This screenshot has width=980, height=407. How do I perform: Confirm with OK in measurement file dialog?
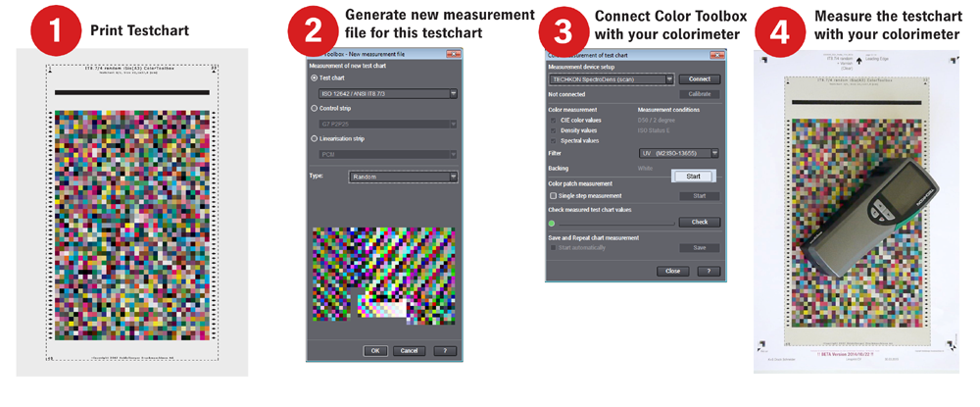375,351
